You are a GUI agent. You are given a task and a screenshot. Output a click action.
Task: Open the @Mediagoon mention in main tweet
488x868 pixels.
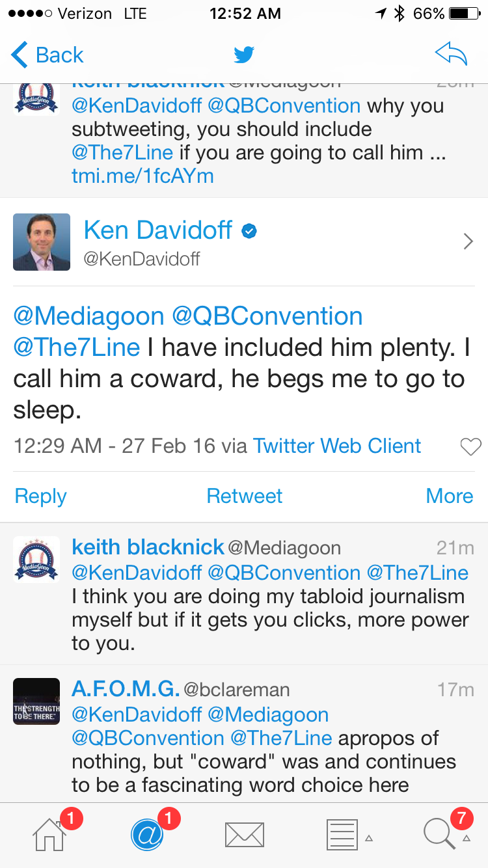[88, 316]
